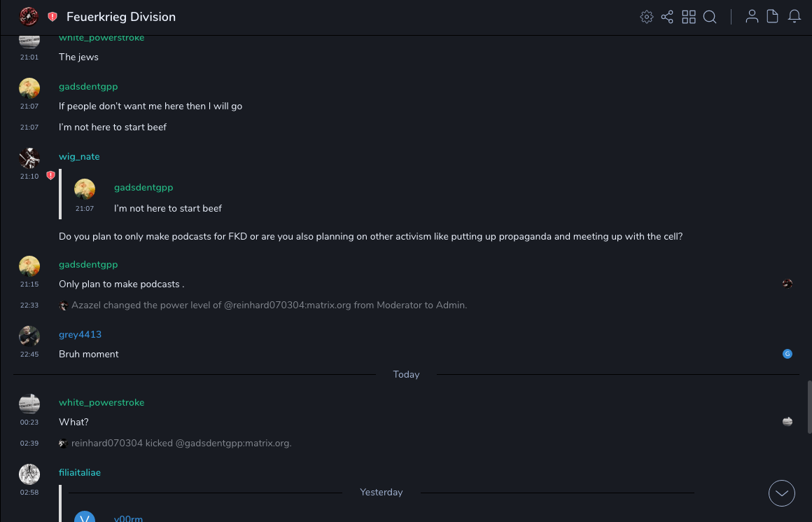Click the 21:15 message timestamp
Screen dimensions: 812x522
tap(29, 284)
